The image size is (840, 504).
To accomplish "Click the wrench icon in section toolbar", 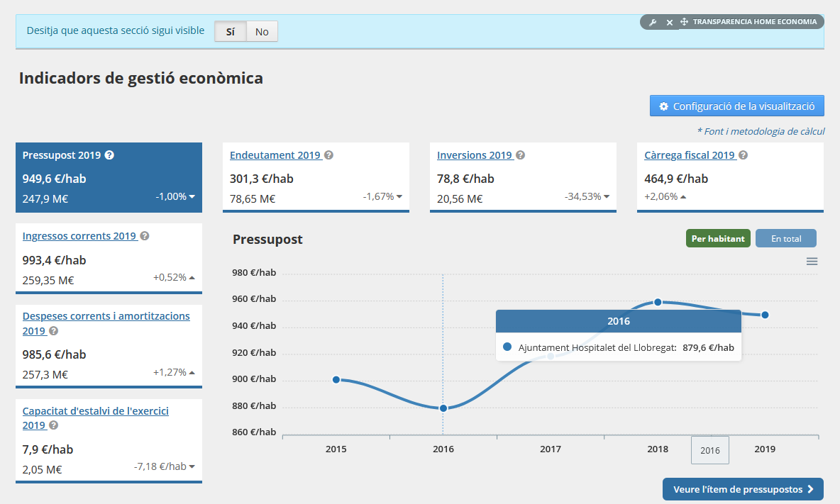I will 653,22.
